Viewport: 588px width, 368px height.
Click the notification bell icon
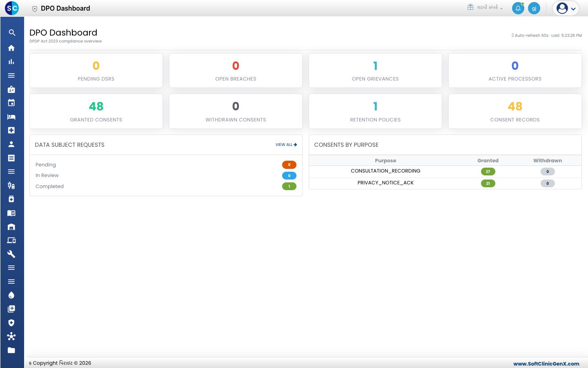[518, 8]
